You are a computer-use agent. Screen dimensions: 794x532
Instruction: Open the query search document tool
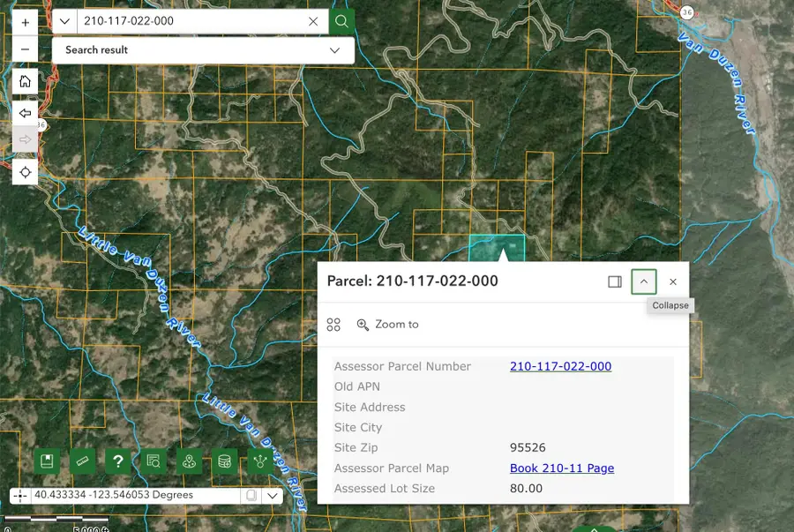[x=154, y=461]
